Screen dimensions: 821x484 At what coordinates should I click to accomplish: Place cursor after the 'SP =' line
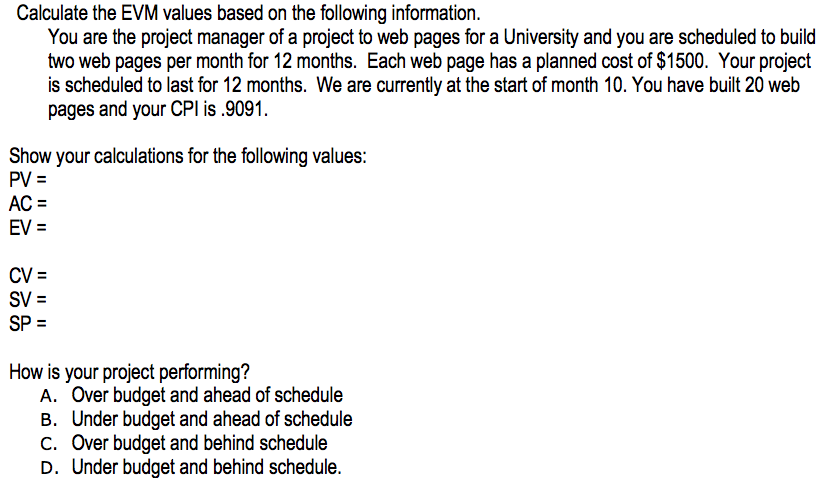[x=48, y=323]
